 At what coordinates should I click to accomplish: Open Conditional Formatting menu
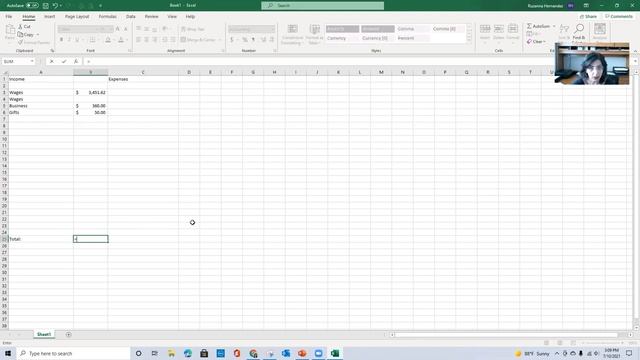pyautogui.click(x=292, y=34)
